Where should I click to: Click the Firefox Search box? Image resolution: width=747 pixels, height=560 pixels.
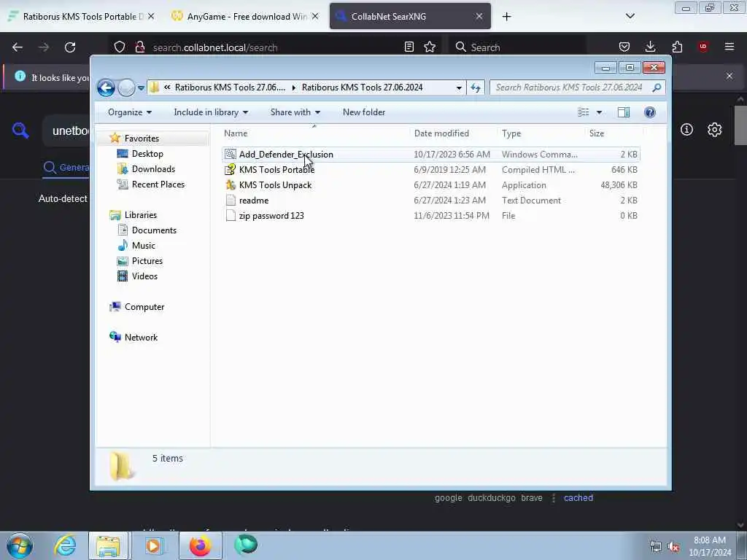pos(518,47)
